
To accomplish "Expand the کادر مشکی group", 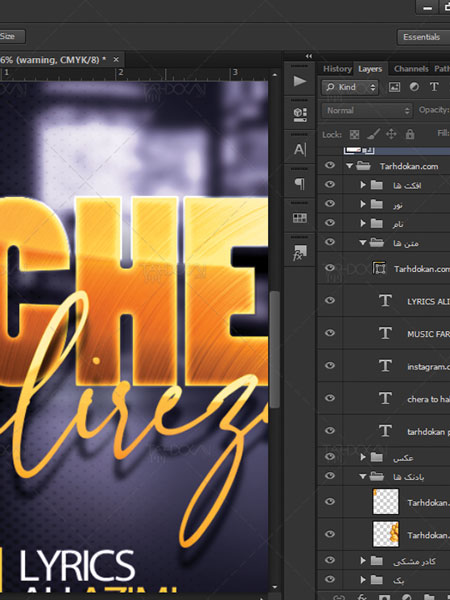I will click(x=363, y=561).
